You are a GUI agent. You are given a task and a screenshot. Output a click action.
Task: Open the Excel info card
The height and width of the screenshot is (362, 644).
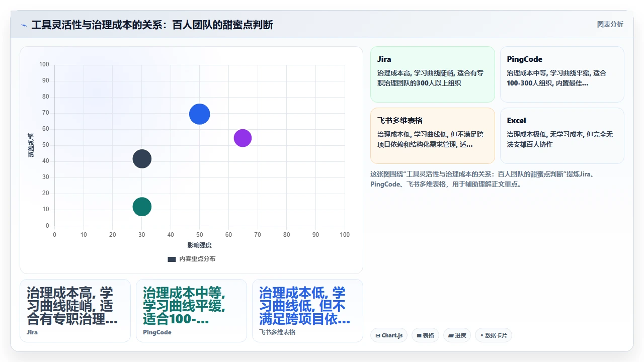click(x=562, y=136)
